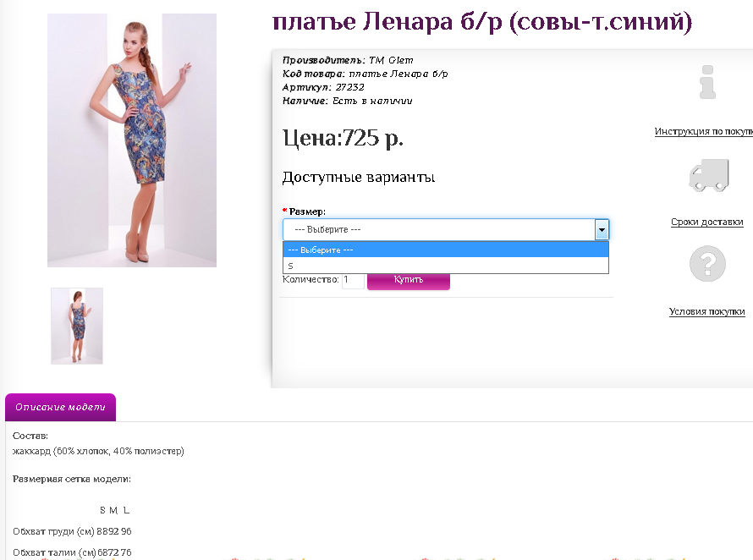Click the 'Количество' quantity input field
Image resolution: width=753 pixels, height=560 pixels.
[353, 280]
